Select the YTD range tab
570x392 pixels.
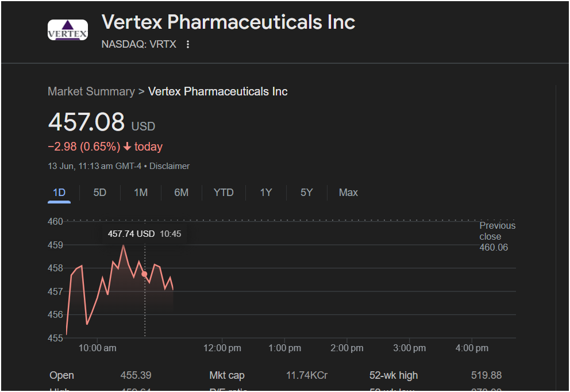coord(224,193)
